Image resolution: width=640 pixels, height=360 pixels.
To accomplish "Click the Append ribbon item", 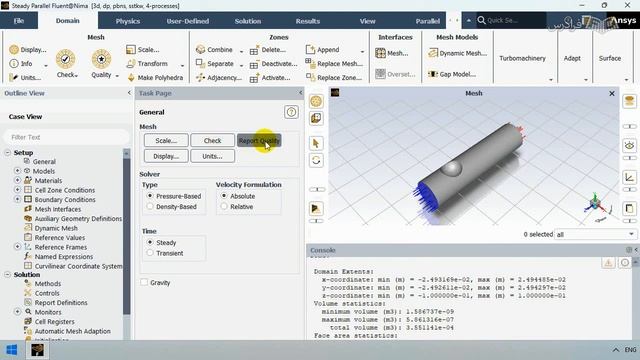I will 322,50.
